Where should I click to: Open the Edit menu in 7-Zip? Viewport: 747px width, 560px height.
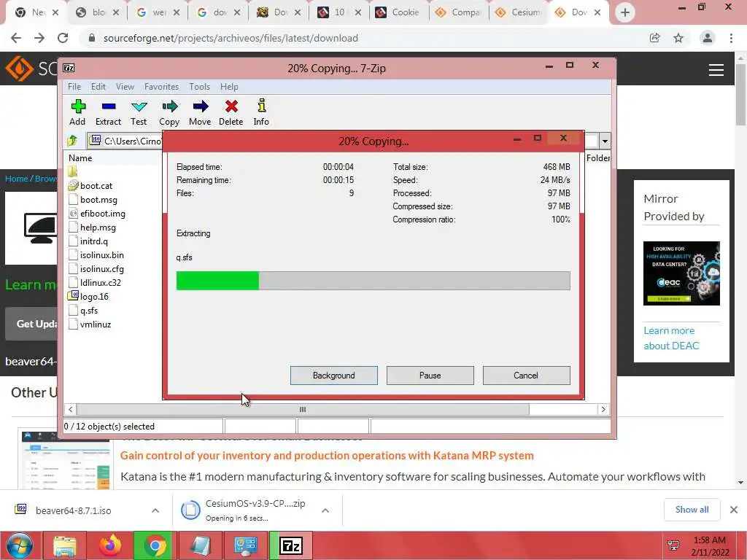(x=98, y=87)
